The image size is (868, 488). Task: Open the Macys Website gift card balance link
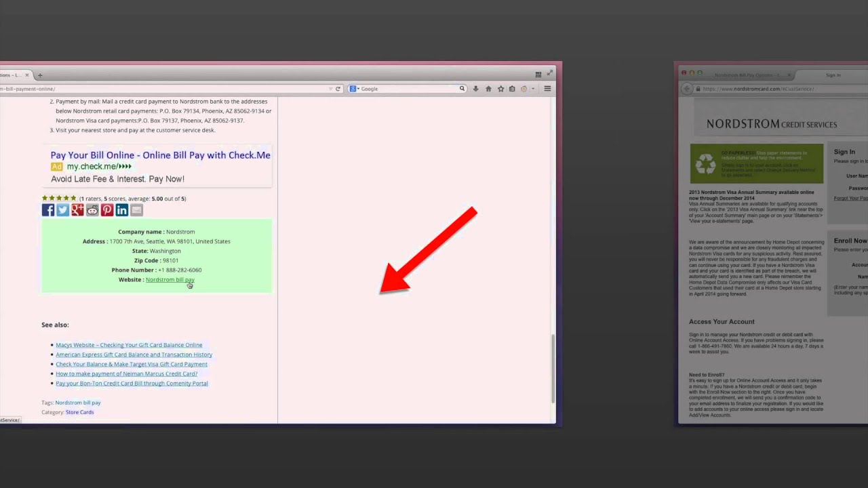[129, 345]
